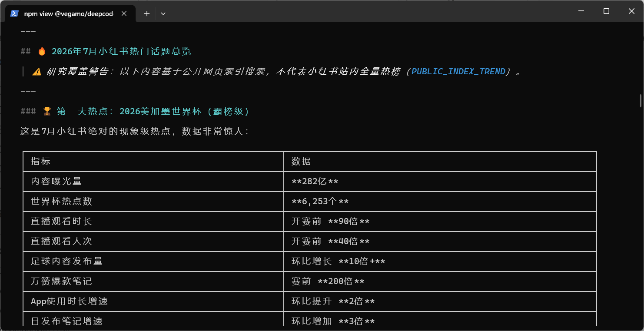Click the terminal vertical scrollbar thumb
Viewport: 644px width, 331px height.
(x=641, y=100)
